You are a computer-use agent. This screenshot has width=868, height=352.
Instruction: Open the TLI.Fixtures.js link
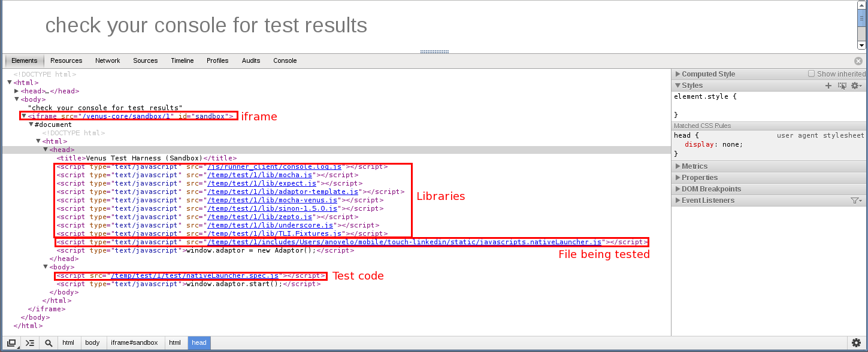(x=274, y=233)
